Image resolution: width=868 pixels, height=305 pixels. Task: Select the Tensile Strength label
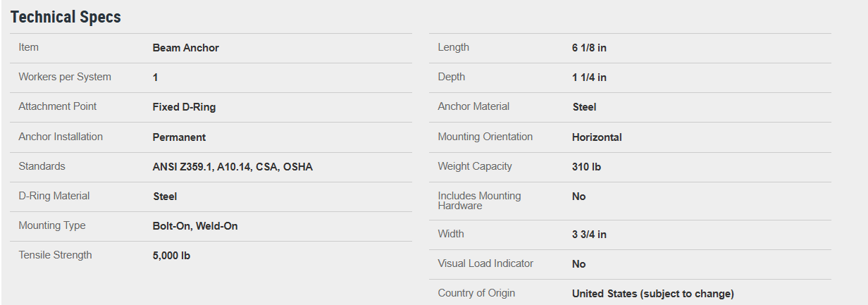tap(55, 255)
